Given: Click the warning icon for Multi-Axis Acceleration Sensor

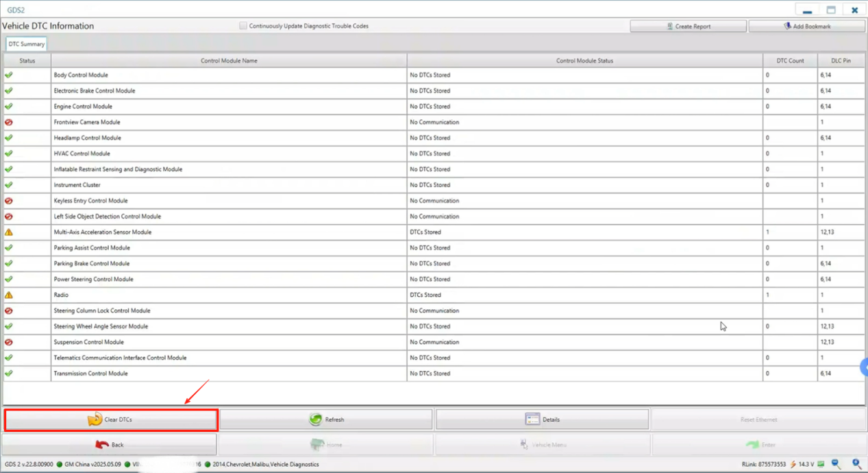Looking at the screenshot, I should tap(9, 232).
